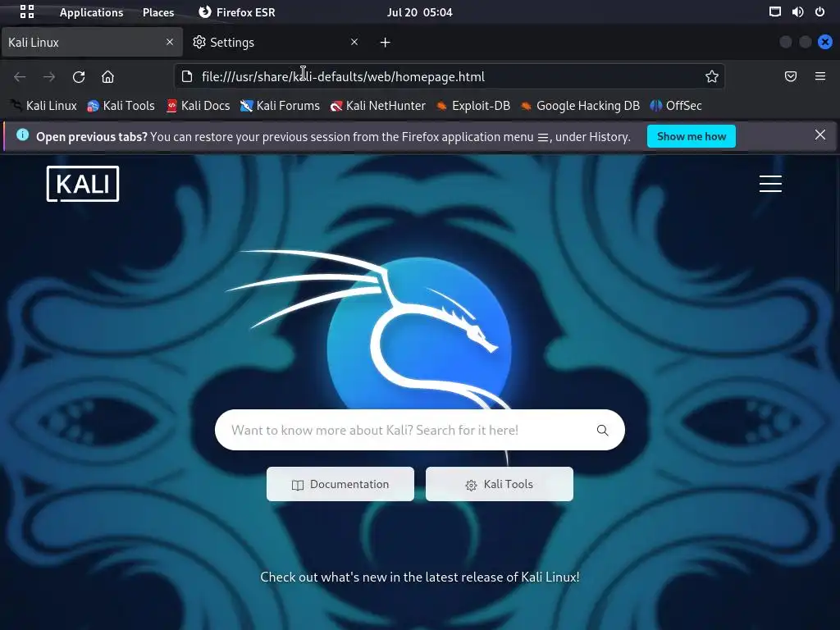Open the Exploit-DB bookmark

coord(473,106)
